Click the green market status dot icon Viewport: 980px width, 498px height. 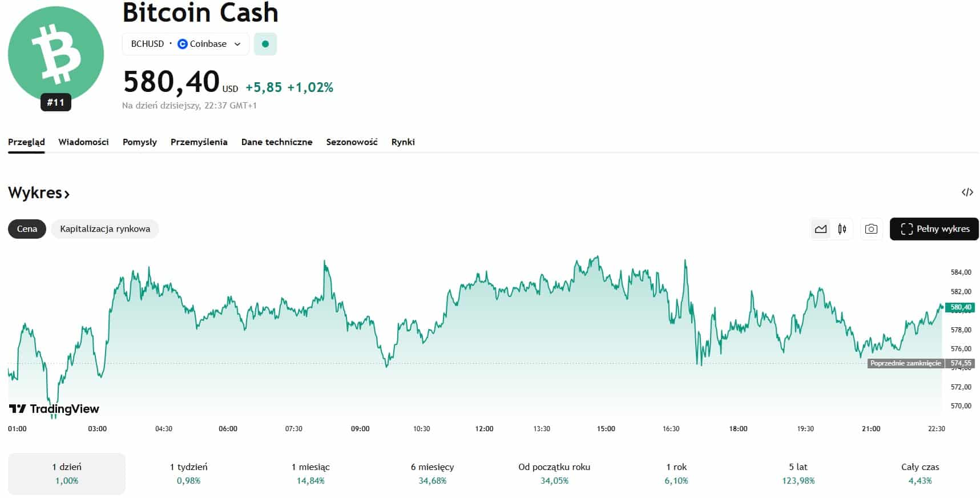point(265,44)
